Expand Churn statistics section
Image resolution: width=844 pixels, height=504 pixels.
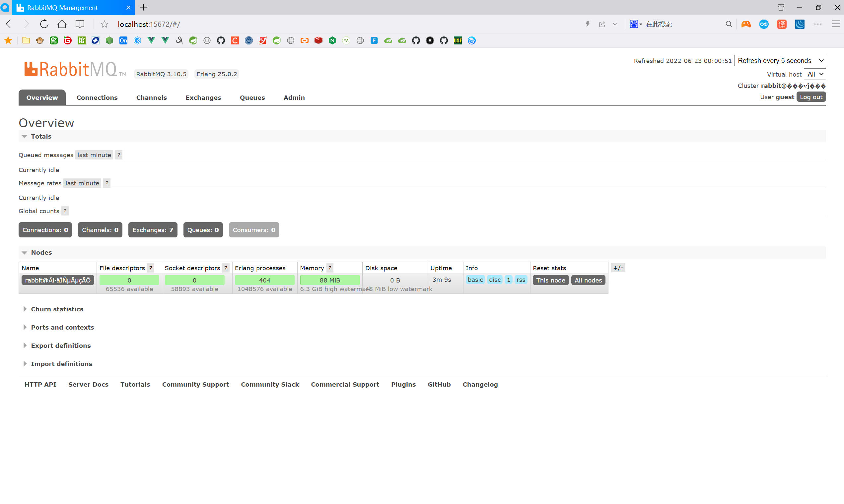tap(57, 309)
